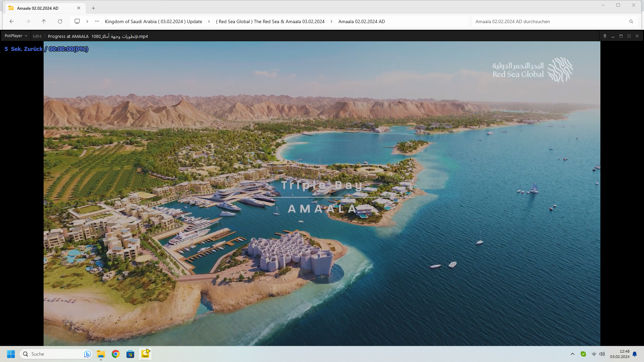Expand chevron next to monitor icon

pyautogui.click(x=87, y=21)
